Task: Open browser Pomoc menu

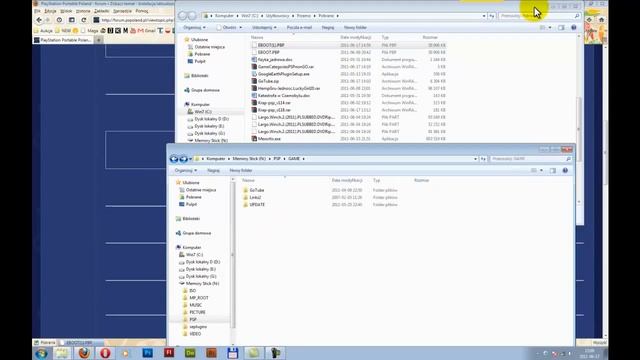Action: pos(142,11)
